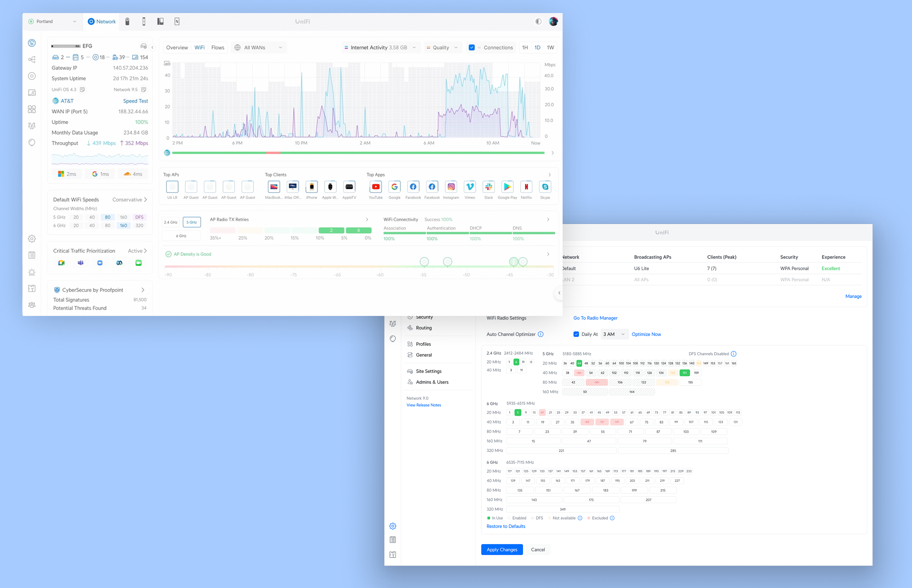The image size is (912, 588).
Task: Toggle the Connections checkbox
Action: point(472,47)
